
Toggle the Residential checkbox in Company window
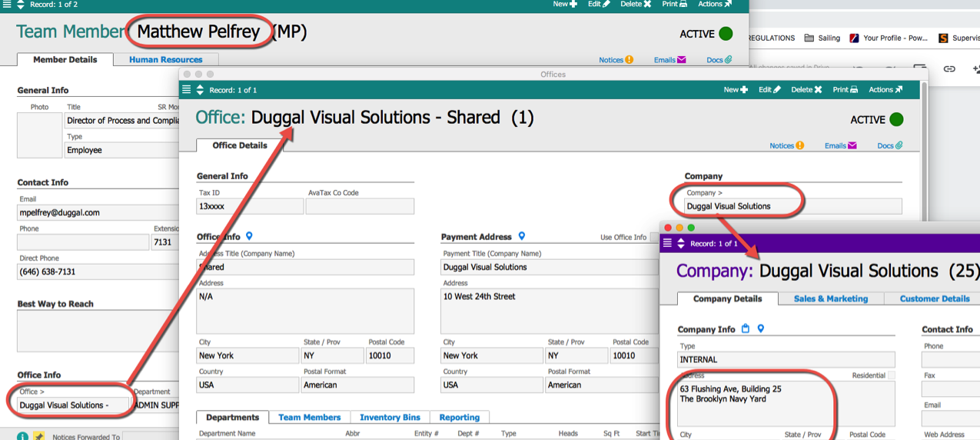coord(891,375)
